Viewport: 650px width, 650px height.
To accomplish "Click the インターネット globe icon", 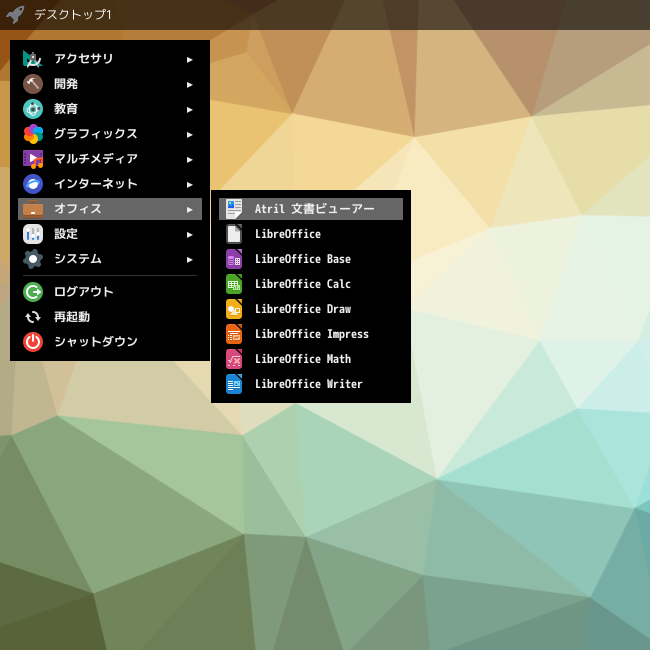I will (x=33, y=184).
